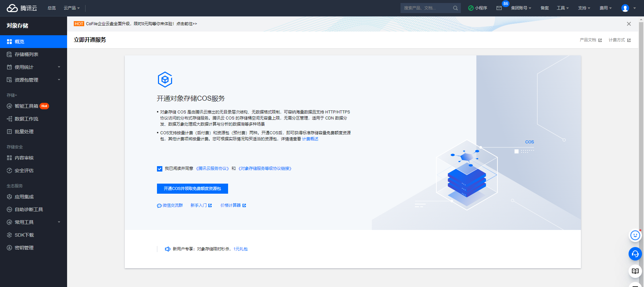This screenshot has height=287, width=644.
Task: Expand the 常用工具 submenu chevron
Action: [x=59, y=222]
